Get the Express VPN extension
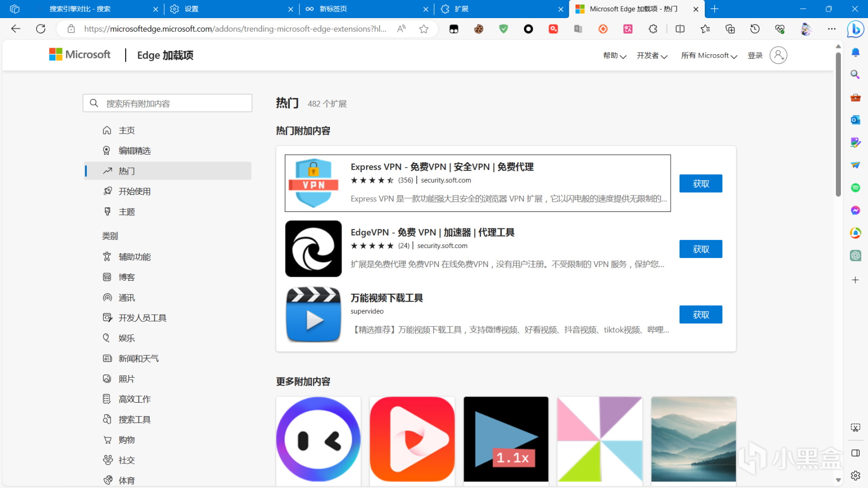Viewport: 868px width, 488px height. (x=701, y=184)
